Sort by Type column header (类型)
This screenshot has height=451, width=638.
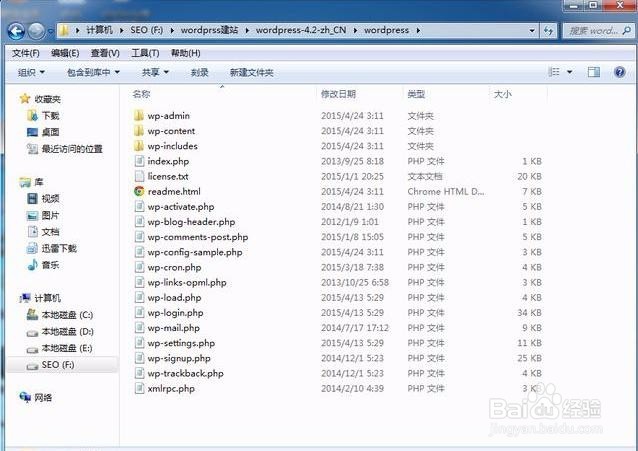pos(416,94)
